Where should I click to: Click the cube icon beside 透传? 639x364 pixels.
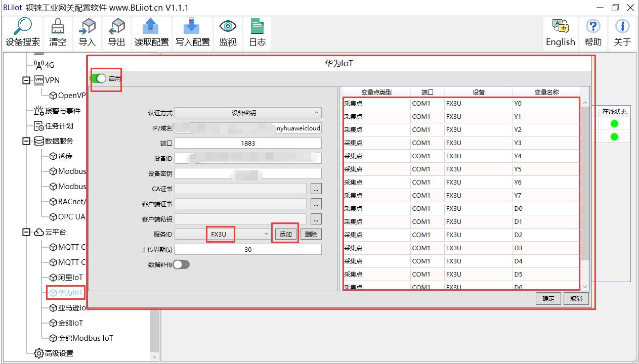[53, 156]
